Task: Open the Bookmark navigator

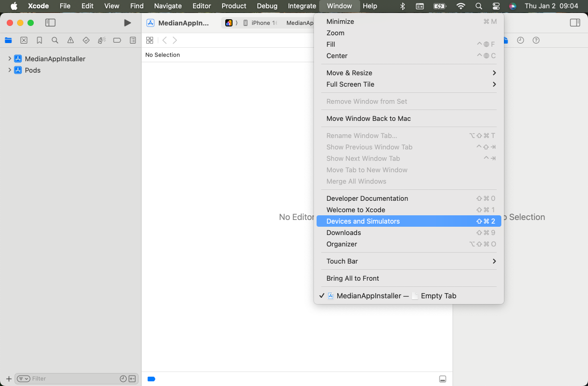Action: click(x=39, y=40)
